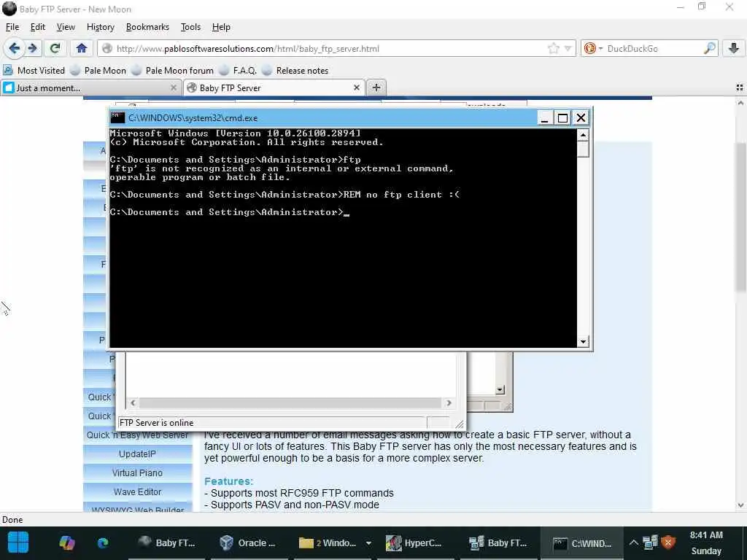Open the Most Visited bookmarks folder

34,71
